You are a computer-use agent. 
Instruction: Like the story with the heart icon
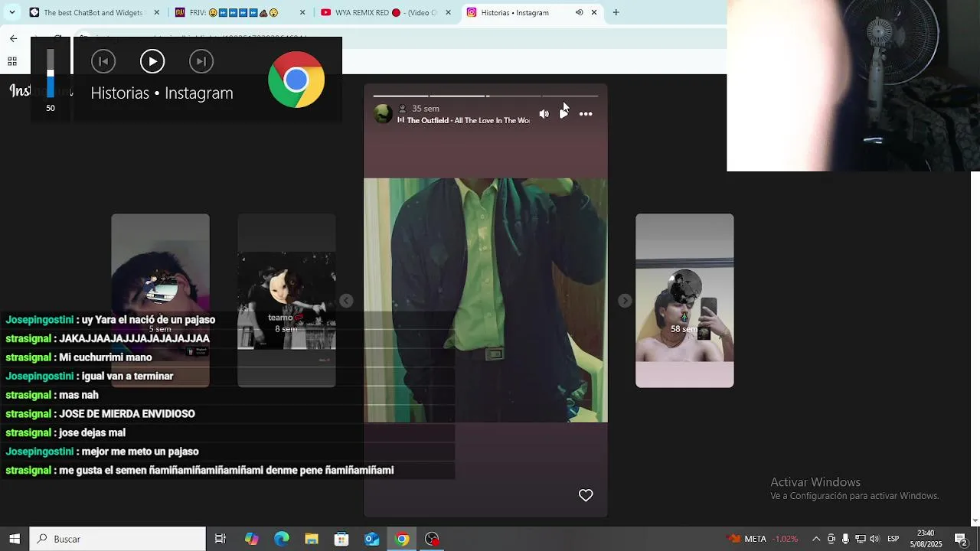point(586,495)
